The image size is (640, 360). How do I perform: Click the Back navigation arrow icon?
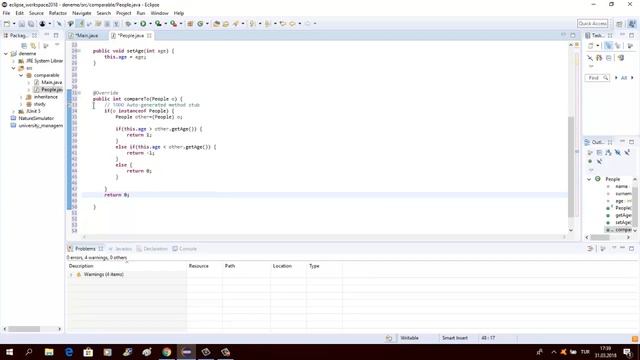tap(292, 24)
